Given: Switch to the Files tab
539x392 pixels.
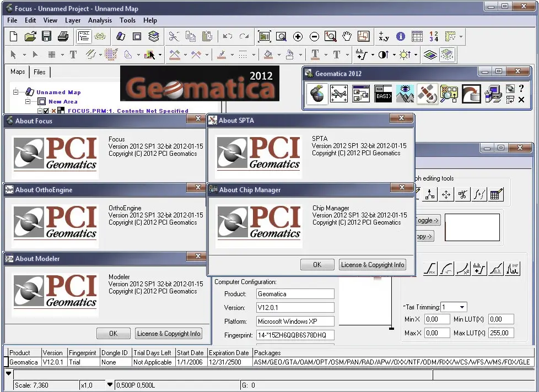Looking at the screenshot, I should tap(40, 72).
